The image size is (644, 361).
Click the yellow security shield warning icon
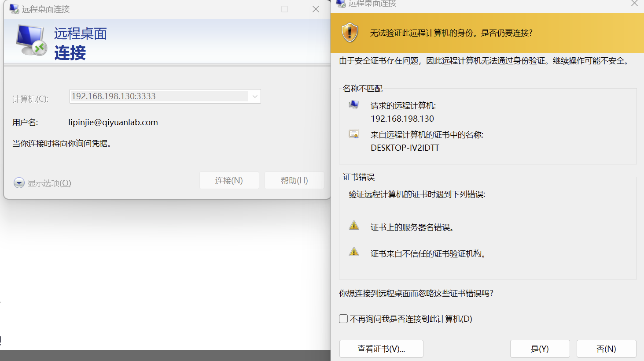(350, 33)
